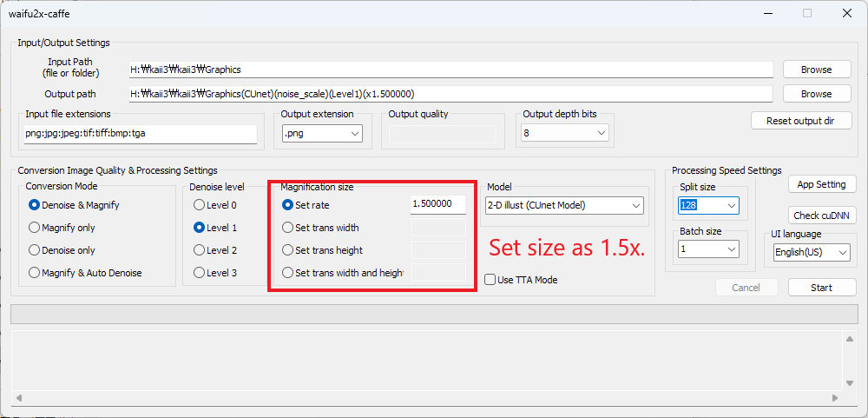This screenshot has height=418, width=868.
Task: Expand the Batch size dropdown
Action: coord(708,249)
